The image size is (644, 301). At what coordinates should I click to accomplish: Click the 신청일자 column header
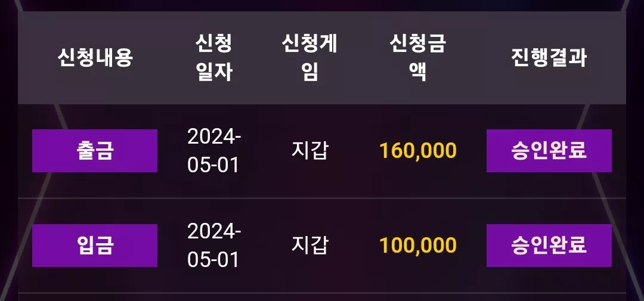(214, 57)
